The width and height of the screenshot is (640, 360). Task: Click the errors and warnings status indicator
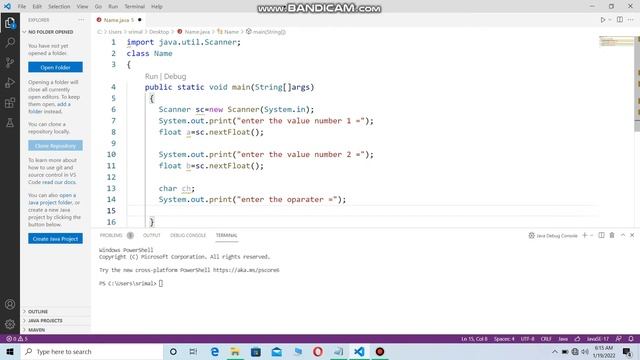(x=17, y=339)
